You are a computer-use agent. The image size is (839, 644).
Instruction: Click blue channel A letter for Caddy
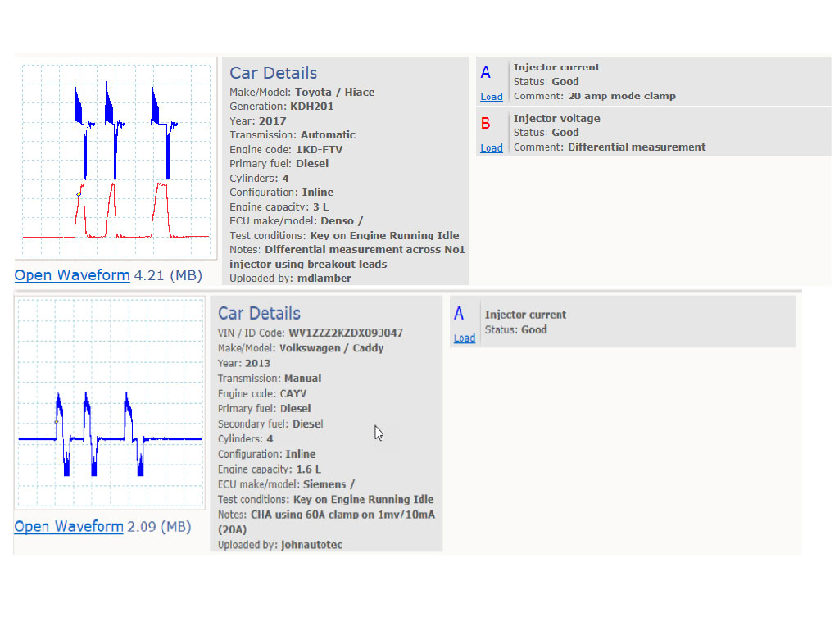pyautogui.click(x=459, y=314)
